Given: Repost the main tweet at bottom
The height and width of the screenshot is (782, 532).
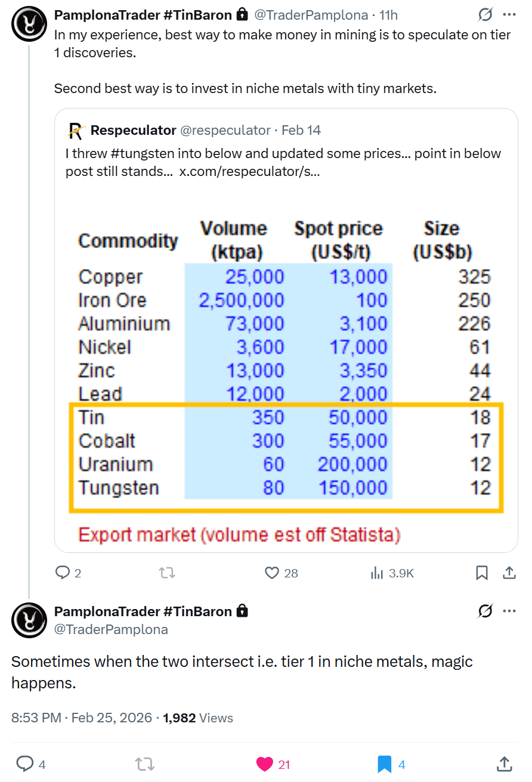Looking at the screenshot, I should click(x=144, y=764).
